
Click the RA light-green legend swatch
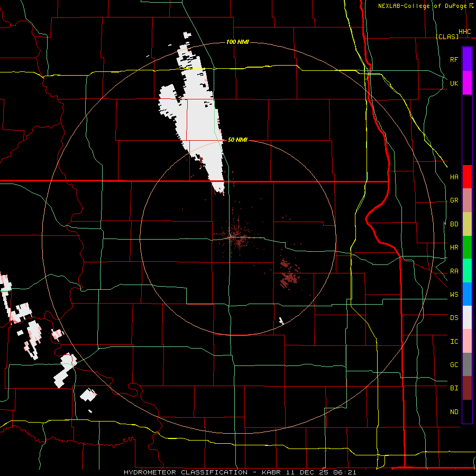pyautogui.click(x=467, y=271)
